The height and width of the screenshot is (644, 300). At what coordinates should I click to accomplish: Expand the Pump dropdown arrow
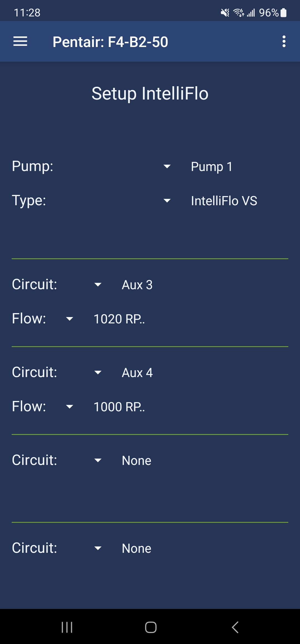(x=167, y=167)
